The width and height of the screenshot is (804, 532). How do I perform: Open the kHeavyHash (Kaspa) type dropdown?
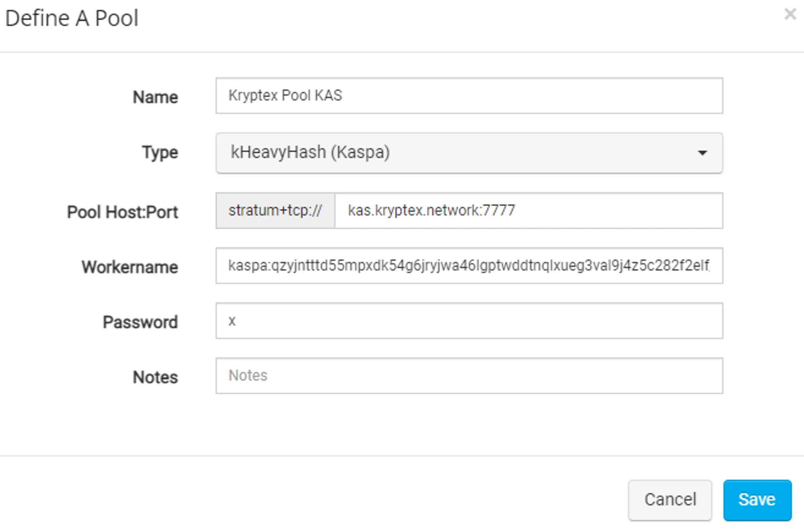tap(469, 153)
